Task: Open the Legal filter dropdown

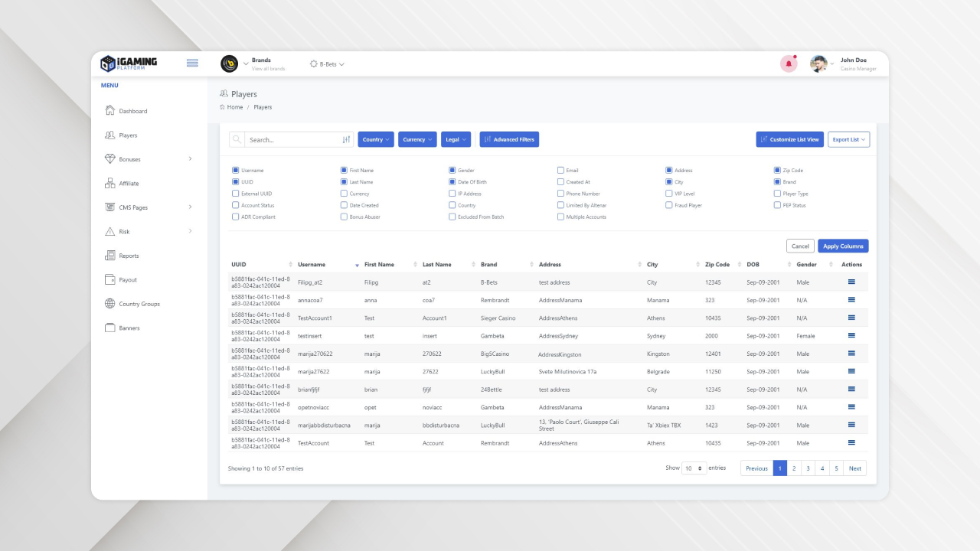Action: [456, 139]
